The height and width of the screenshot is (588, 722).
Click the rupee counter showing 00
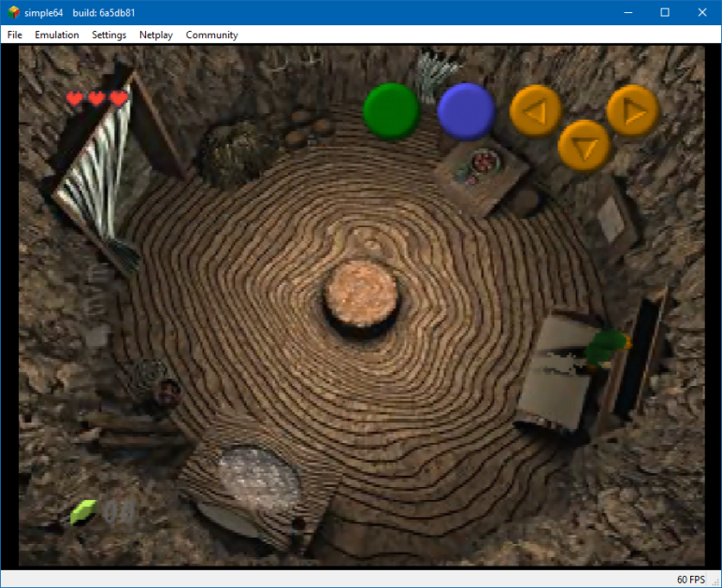pyautogui.click(x=120, y=511)
